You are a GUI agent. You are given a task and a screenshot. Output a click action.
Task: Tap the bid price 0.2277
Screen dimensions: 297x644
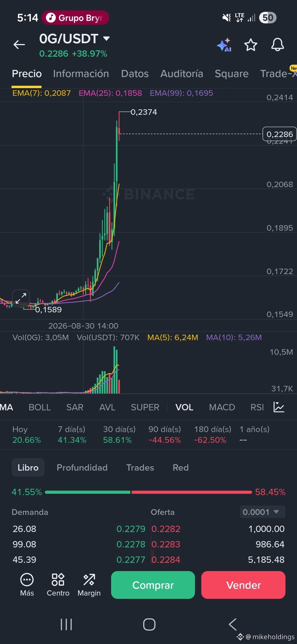tap(131, 560)
